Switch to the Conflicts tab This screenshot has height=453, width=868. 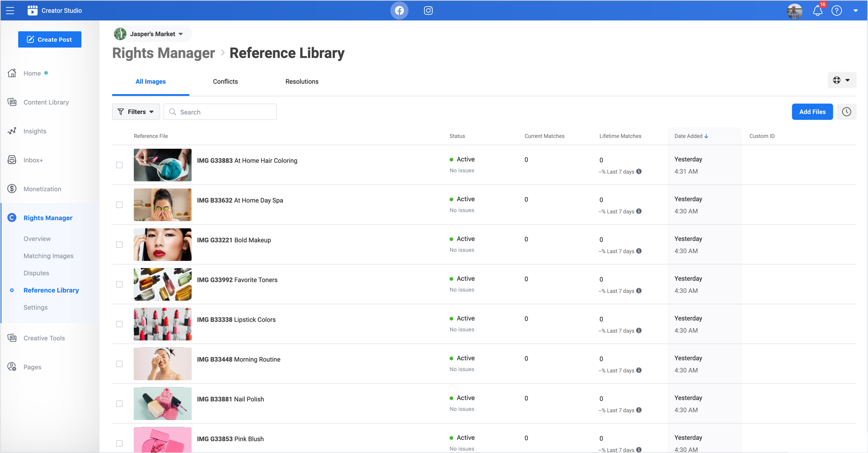coord(225,81)
